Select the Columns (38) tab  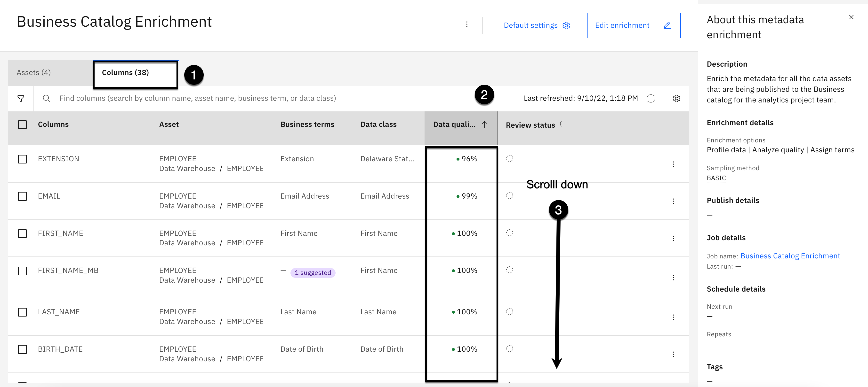125,73
